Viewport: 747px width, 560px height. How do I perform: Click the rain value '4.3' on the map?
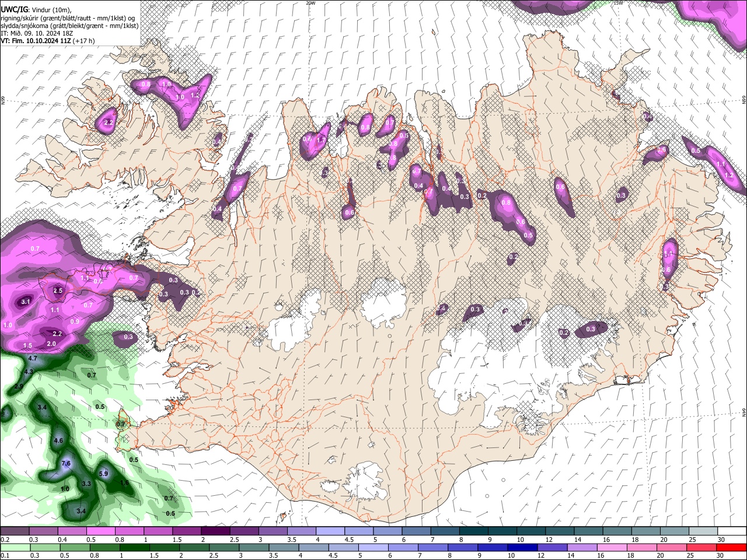(x=28, y=372)
